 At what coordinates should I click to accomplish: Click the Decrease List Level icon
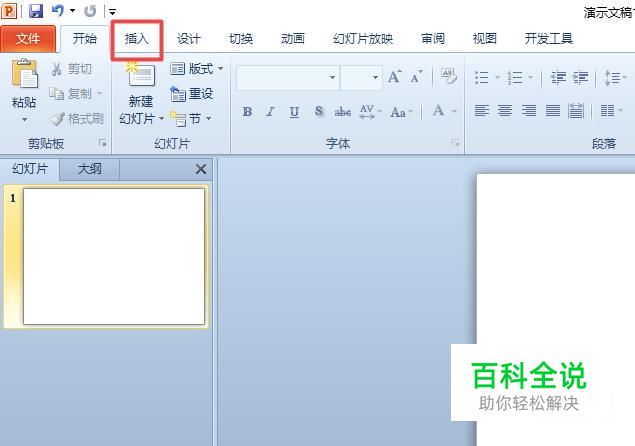(558, 77)
